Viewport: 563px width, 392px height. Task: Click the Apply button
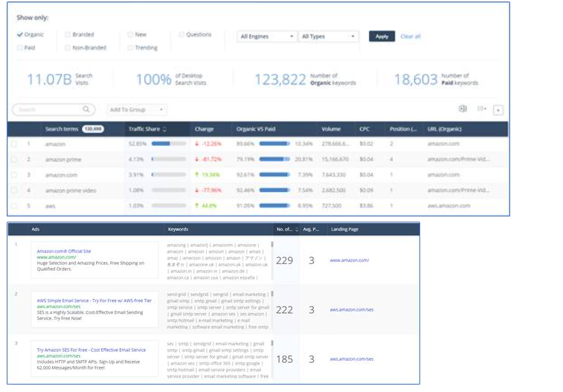382,36
